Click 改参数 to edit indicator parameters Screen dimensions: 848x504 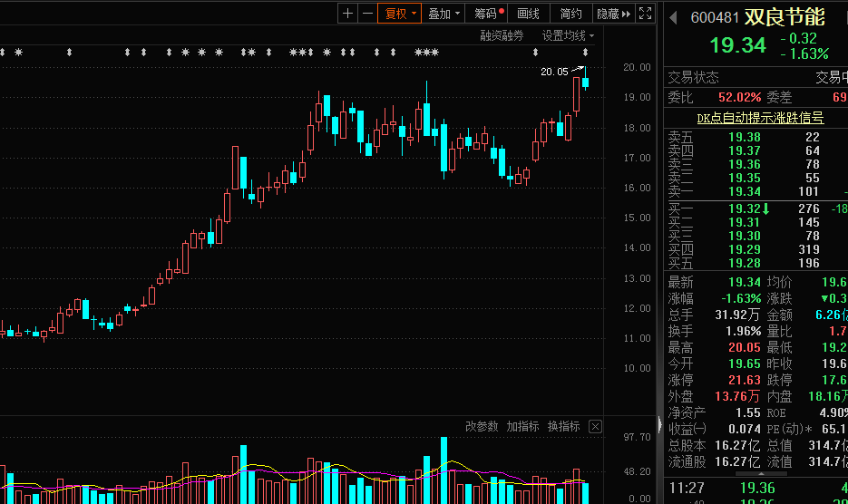[x=482, y=427]
